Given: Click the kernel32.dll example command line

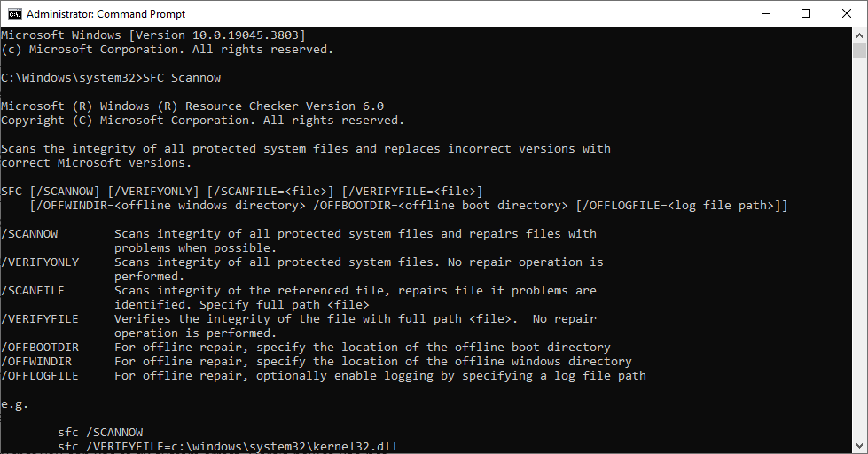Looking at the screenshot, I should point(232,447).
